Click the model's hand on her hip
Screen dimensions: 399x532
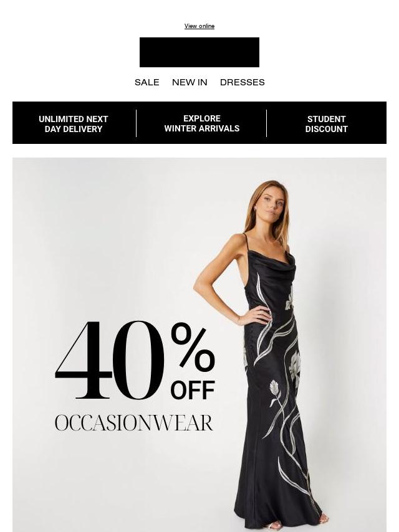[x=257, y=316]
